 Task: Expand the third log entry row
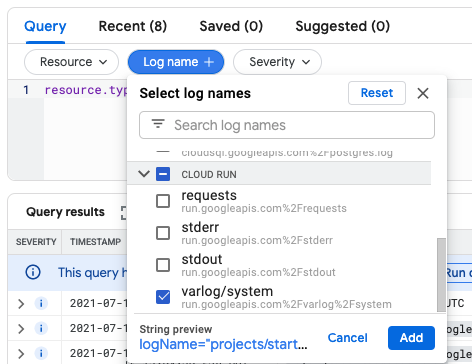tap(21, 354)
